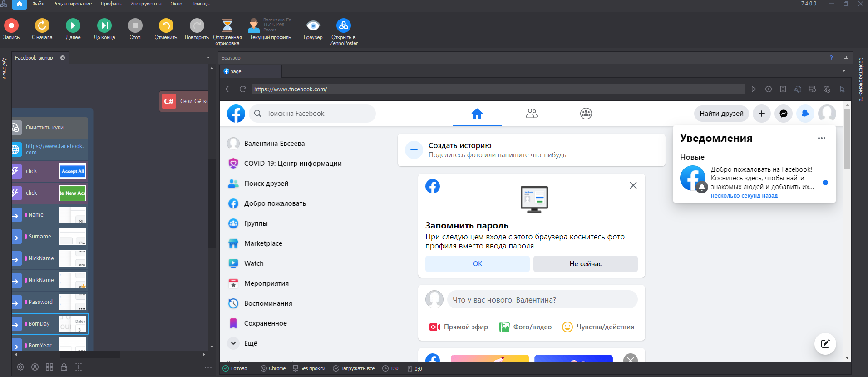Click the Найти друзей button
868x377 pixels.
[721, 114]
